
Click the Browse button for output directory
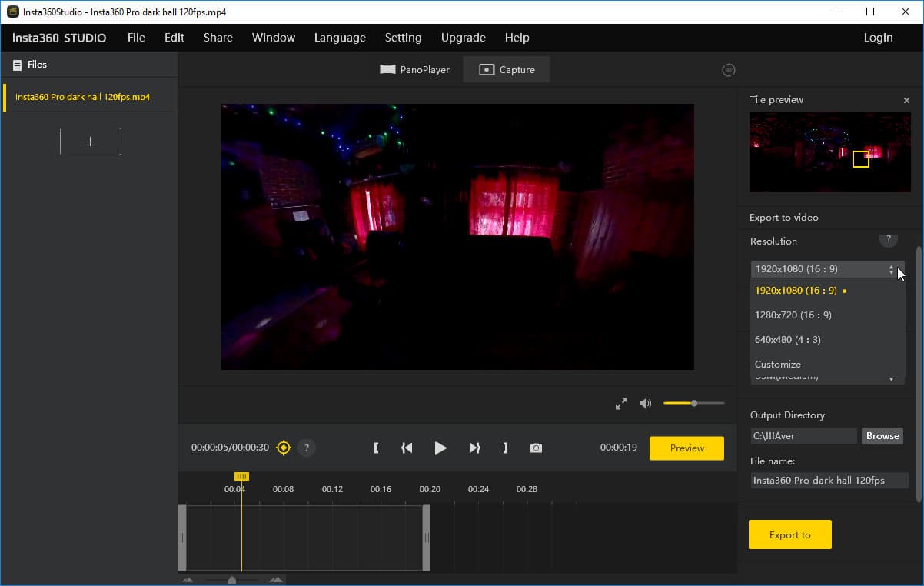coord(882,436)
